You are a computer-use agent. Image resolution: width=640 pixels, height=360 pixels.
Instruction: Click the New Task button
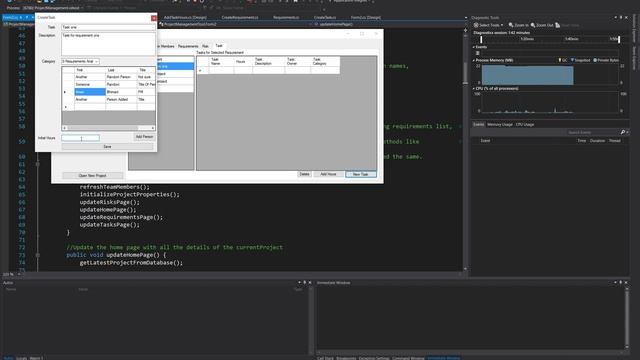click(x=360, y=174)
